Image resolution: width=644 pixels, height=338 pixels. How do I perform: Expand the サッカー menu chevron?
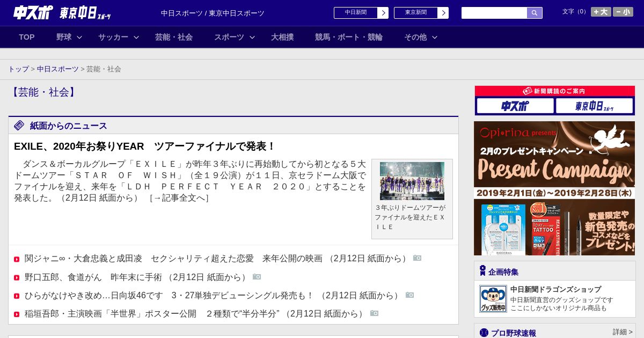pyautogui.click(x=136, y=37)
